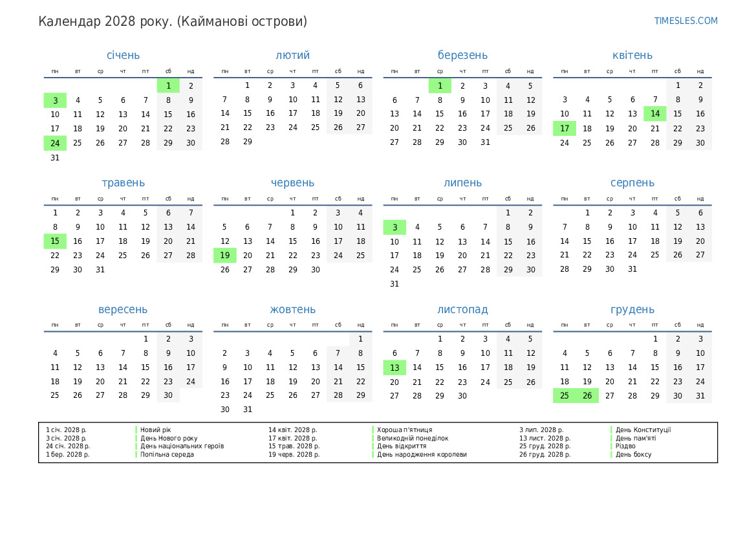This screenshot has width=756, height=535.
Task: Click highlighted June 19 in червень
Action: pyautogui.click(x=224, y=256)
